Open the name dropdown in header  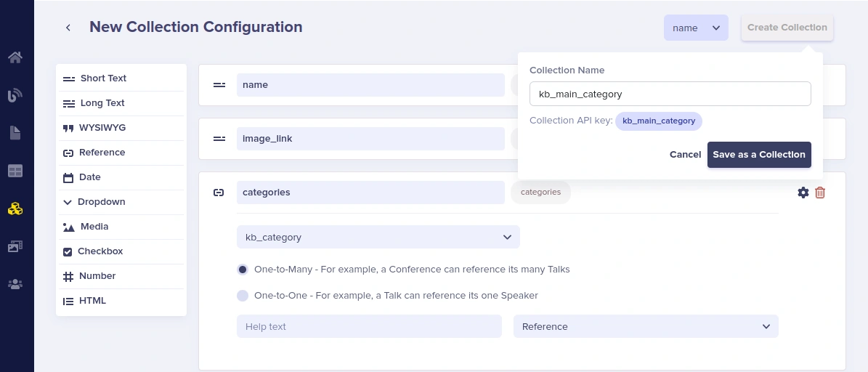(695, 28)
